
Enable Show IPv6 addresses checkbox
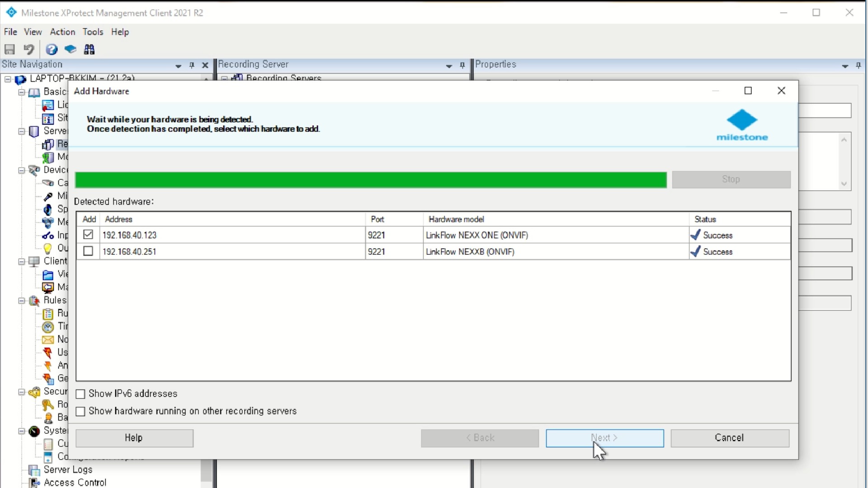(80, 394)
